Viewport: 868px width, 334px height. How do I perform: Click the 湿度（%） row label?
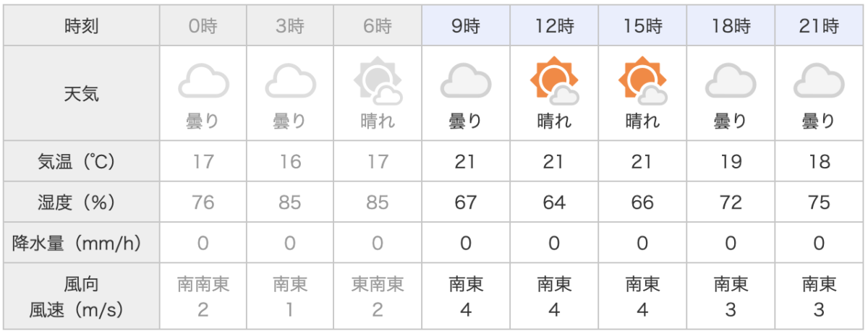(81, 202)
